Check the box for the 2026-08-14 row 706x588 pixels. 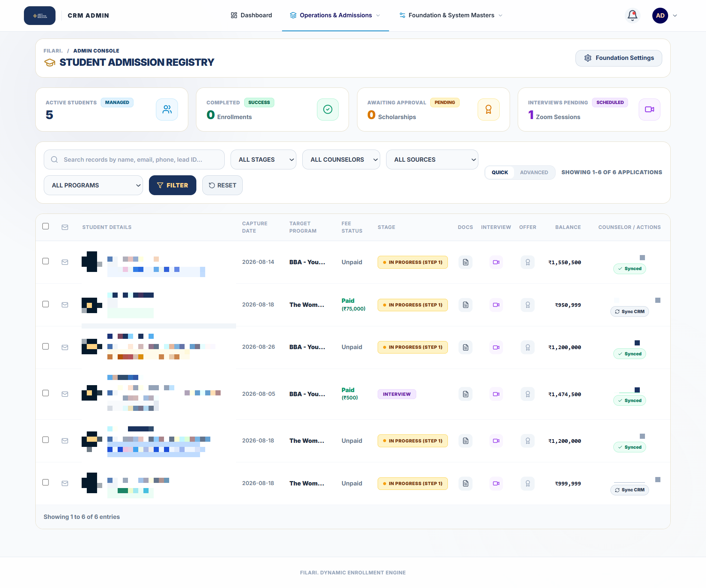pos(46,261)
